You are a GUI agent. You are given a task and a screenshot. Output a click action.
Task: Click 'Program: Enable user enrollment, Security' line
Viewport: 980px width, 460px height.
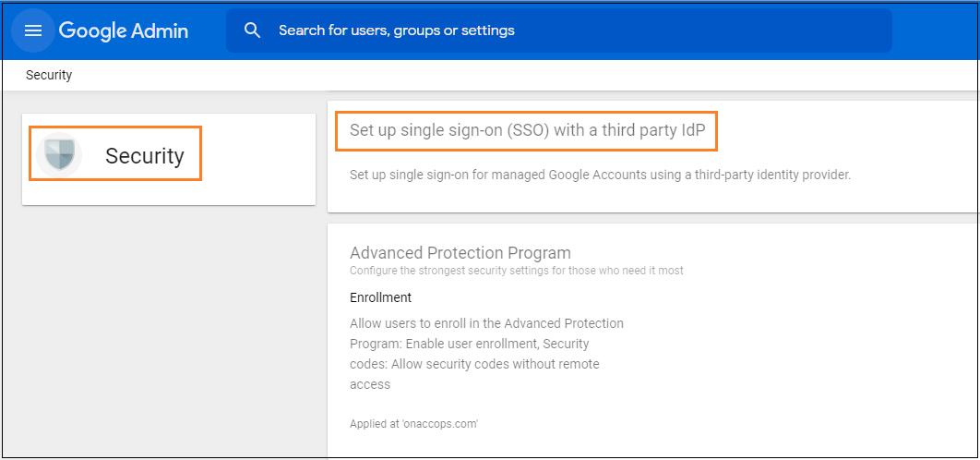coord(469,344)
